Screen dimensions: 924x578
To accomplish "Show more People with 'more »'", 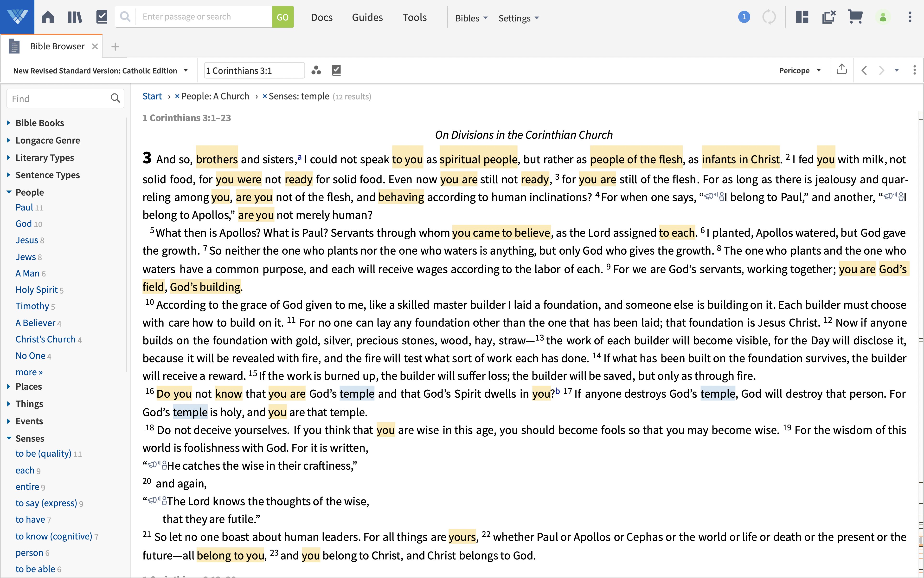I will tap(29, 372).
